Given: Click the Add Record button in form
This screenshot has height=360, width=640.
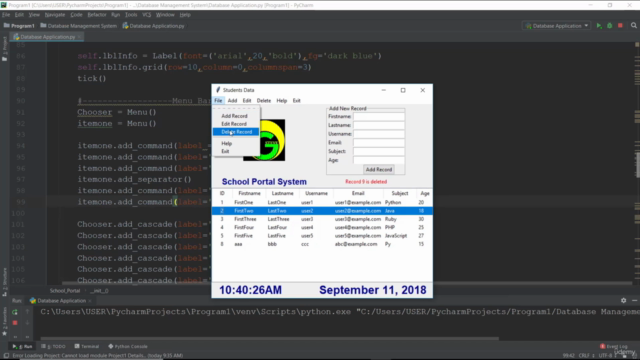Looking at the screenshot, I should [x=378, y=169].
